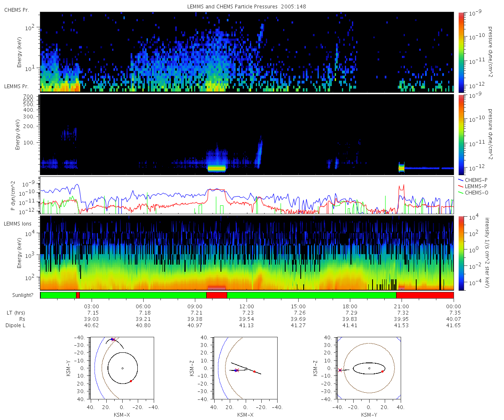Click the LT value 7.15
The height and width of the screenshot is (420, 504).
tap(92, 313)
